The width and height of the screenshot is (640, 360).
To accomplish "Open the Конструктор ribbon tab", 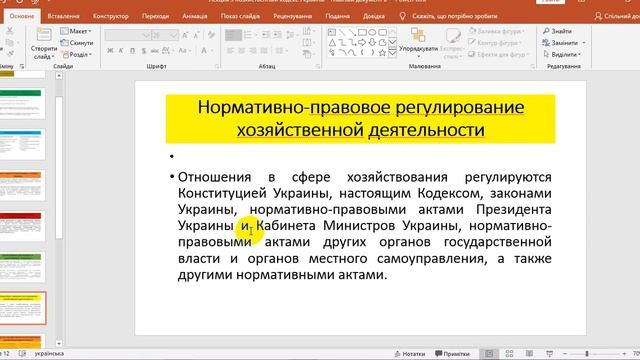I will (x=111, y=16).
